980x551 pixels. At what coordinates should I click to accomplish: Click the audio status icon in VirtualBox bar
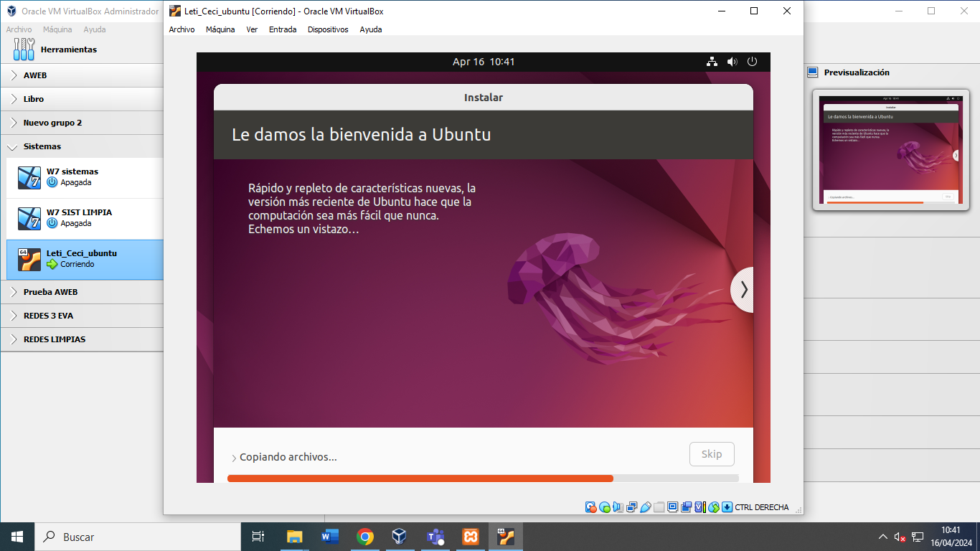(x=617, y=507)
